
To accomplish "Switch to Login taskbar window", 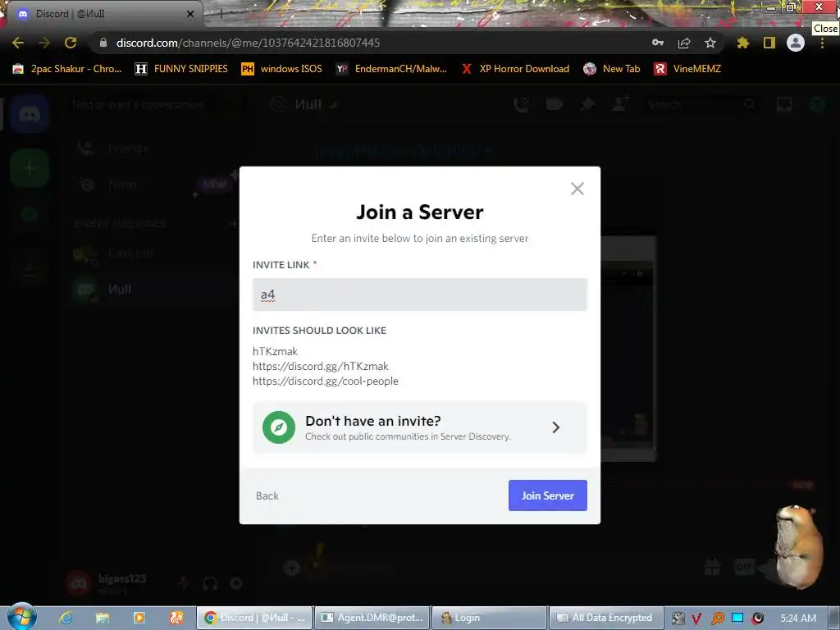I will pyautogui.click(x=489, y=618).
